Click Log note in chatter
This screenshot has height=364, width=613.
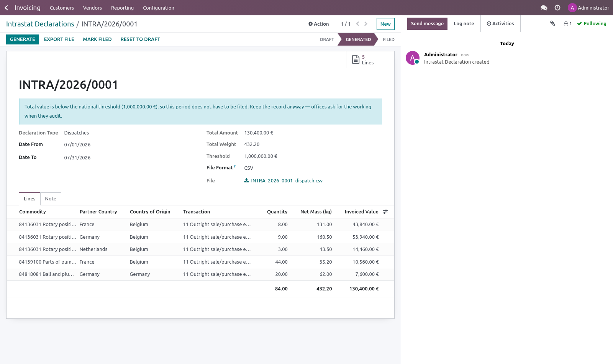(x=464, y=24)
